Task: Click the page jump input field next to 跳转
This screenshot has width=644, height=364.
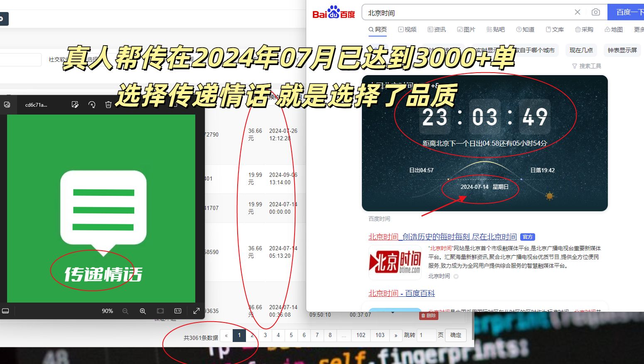Action: point(426,335)
